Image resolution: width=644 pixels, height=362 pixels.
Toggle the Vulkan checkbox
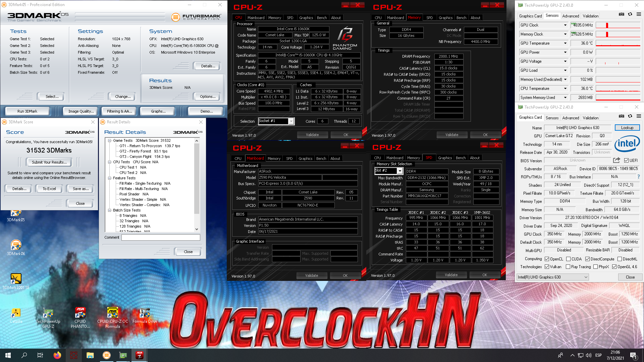[547, 267]
